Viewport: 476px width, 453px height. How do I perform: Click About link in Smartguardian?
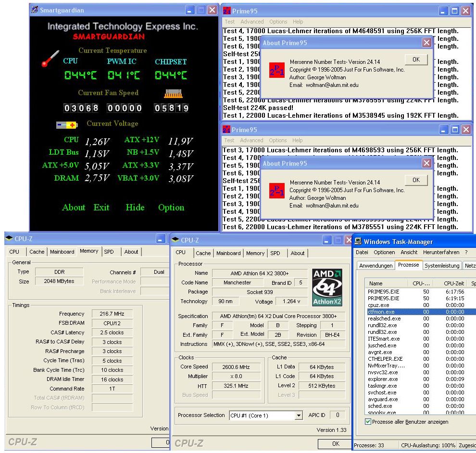point(74,208)
